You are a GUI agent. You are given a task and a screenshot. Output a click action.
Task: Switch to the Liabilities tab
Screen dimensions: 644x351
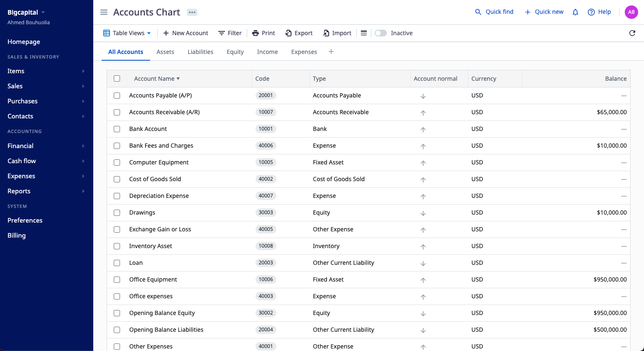[x=200, y=52]
